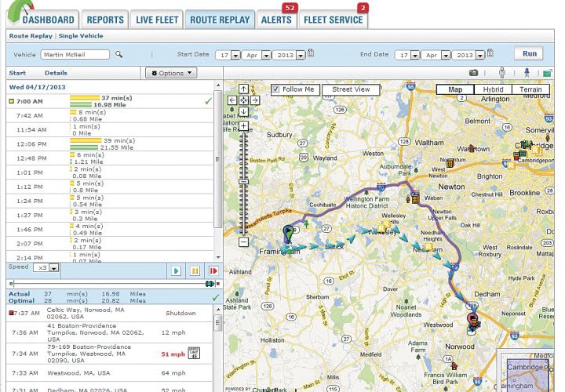Open the Reports tab
This screenshot has height=392, width=565.
(105, 20)
